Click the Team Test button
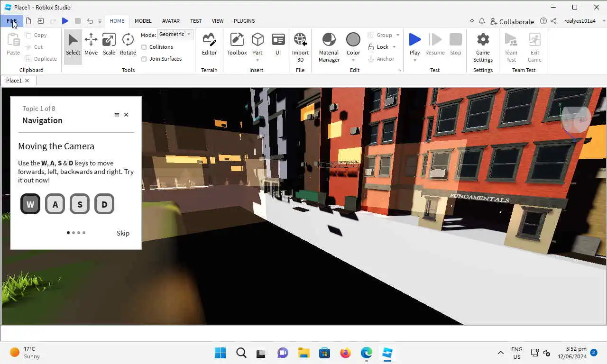This screenshot has width=607, height=364. pyautogui.click(x=511, y=47)
